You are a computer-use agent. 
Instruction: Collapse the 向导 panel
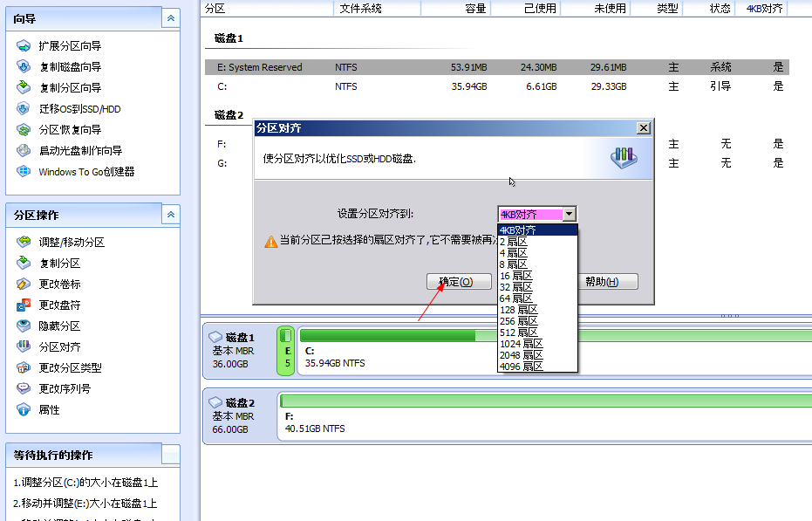171,17
